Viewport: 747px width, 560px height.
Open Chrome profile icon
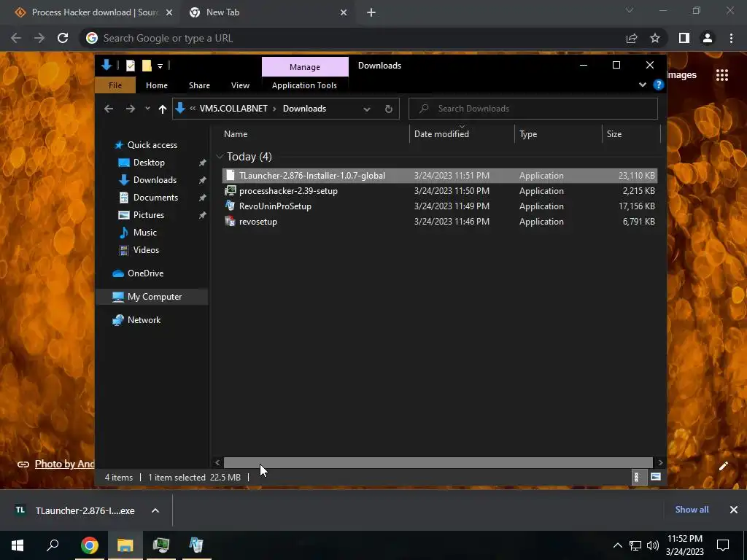click(708, 38)
